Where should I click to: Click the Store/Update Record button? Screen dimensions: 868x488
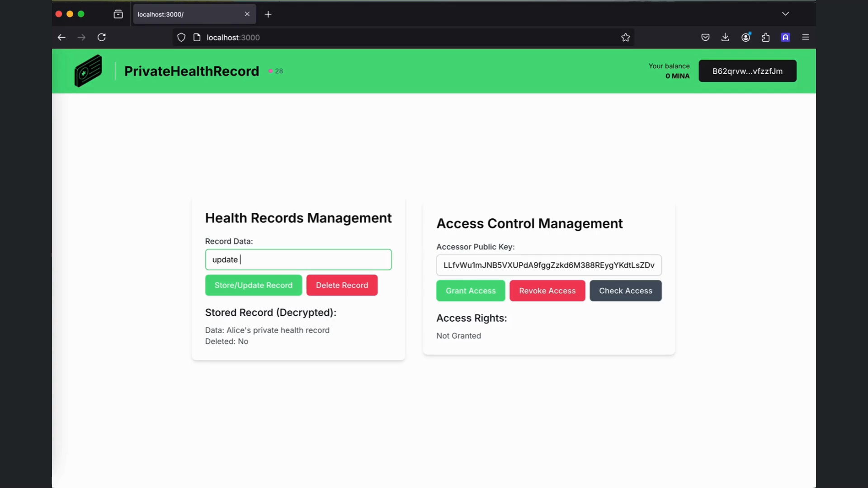pos(254,285)
